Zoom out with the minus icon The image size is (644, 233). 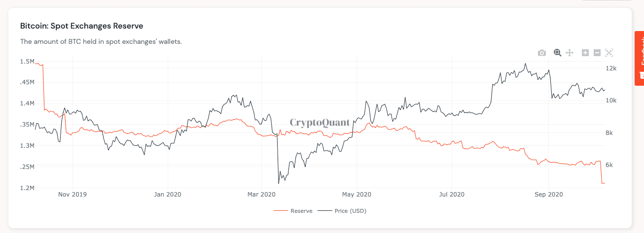click(x=597, y=53)
